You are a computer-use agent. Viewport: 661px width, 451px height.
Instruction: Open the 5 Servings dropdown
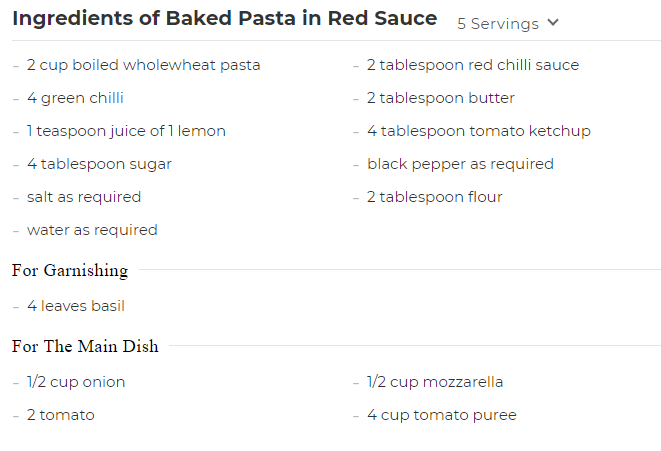[498, 23]
